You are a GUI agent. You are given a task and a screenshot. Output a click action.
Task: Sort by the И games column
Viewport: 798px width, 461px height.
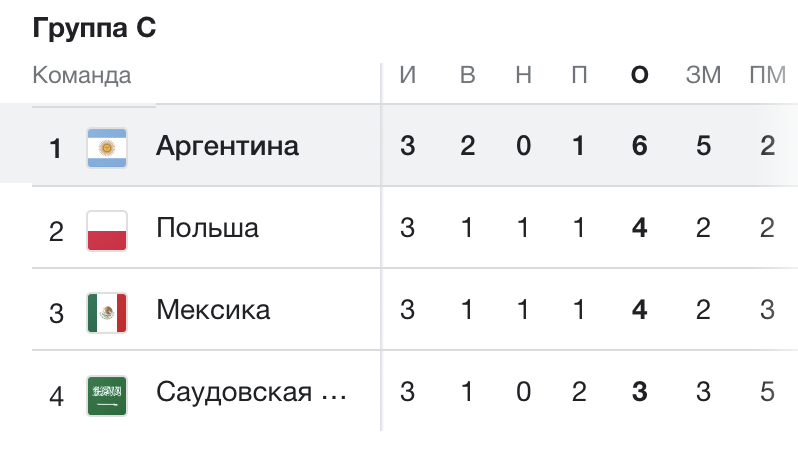[x=408, y=75]
